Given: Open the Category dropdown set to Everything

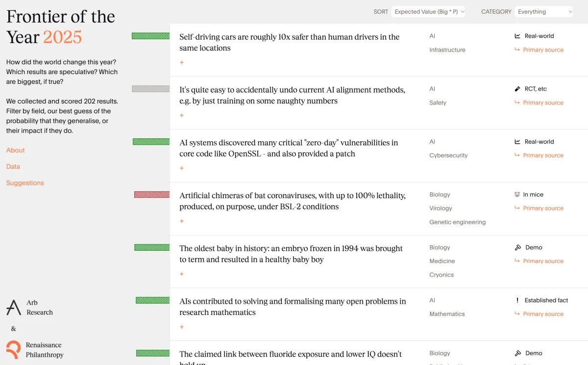Looking at the screenshot, I should (x=544, y=12).
